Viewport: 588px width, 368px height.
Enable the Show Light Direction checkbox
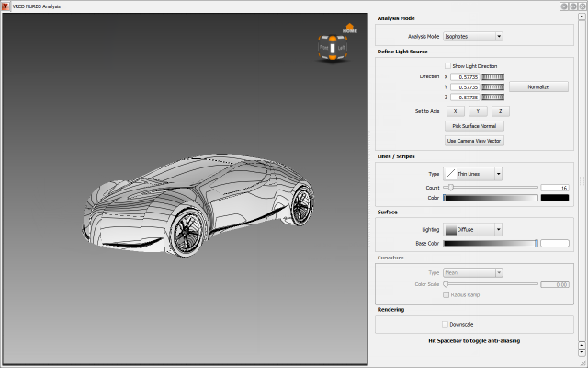tap(447, 66)
